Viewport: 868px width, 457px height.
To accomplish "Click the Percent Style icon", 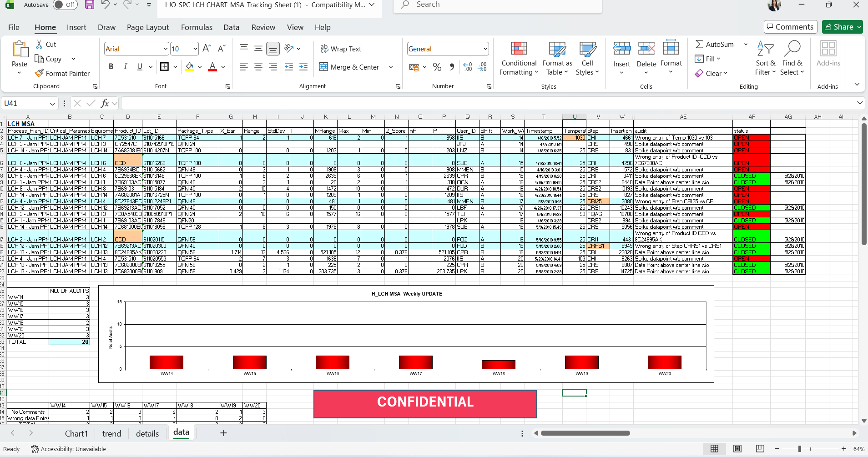I will pos(437,67).
